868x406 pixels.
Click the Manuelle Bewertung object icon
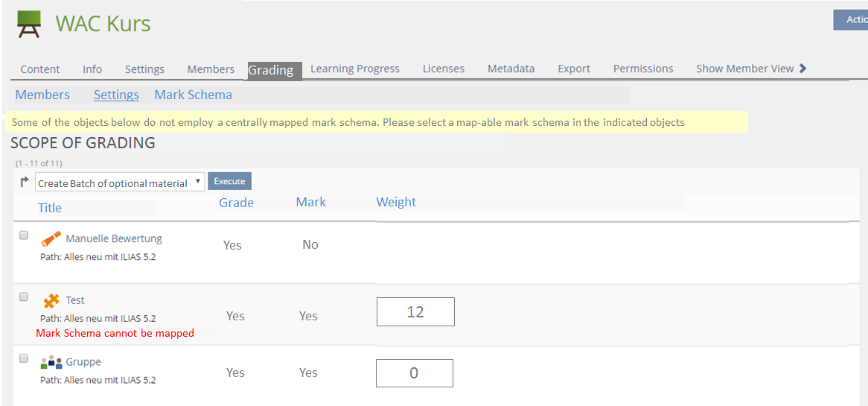point(51,239)
